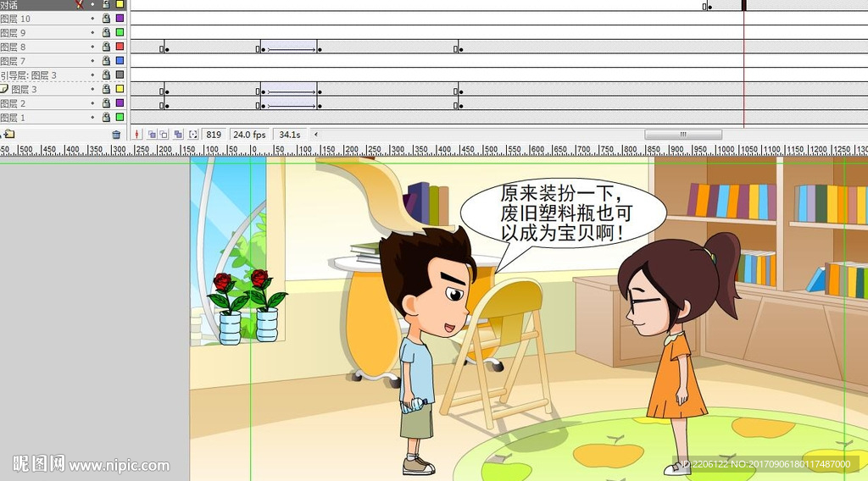Click green outline swatch of 图层 1
868x481 pixels.
click(x=120, y=117)
